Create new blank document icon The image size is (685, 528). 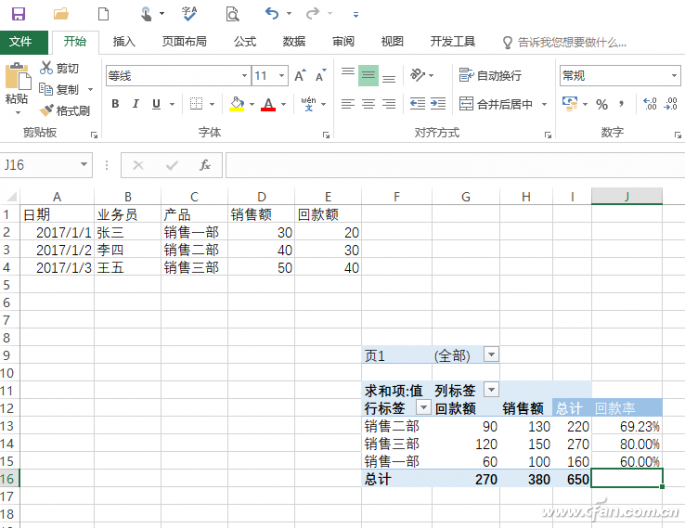[104, 14]
